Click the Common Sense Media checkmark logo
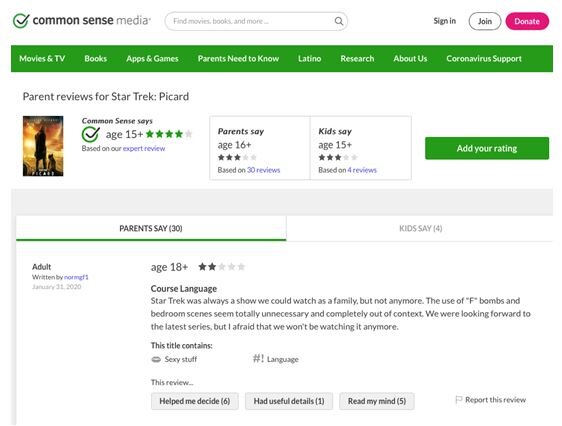 tap(21, 21)
